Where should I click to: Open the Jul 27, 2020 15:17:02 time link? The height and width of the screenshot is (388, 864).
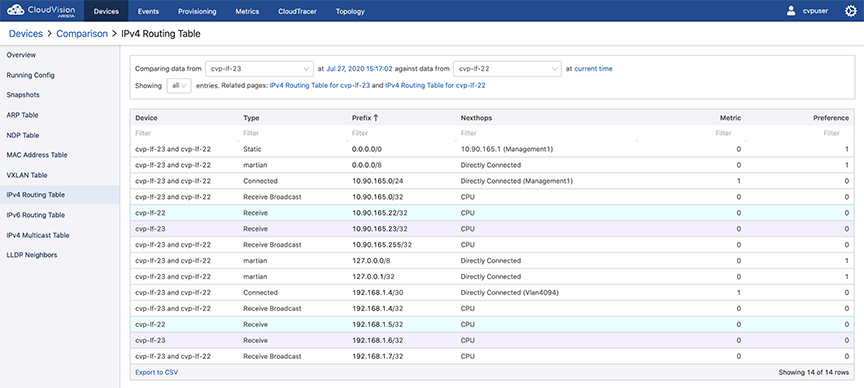click(x=359, y=69)
